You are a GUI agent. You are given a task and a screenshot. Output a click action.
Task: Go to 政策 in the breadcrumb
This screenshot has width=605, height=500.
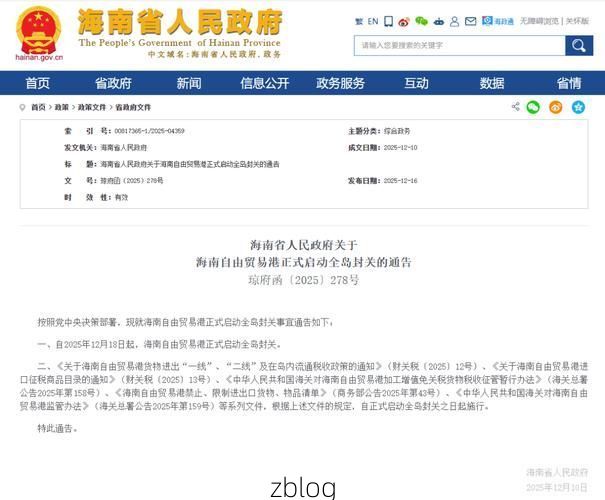click(61, 107)
